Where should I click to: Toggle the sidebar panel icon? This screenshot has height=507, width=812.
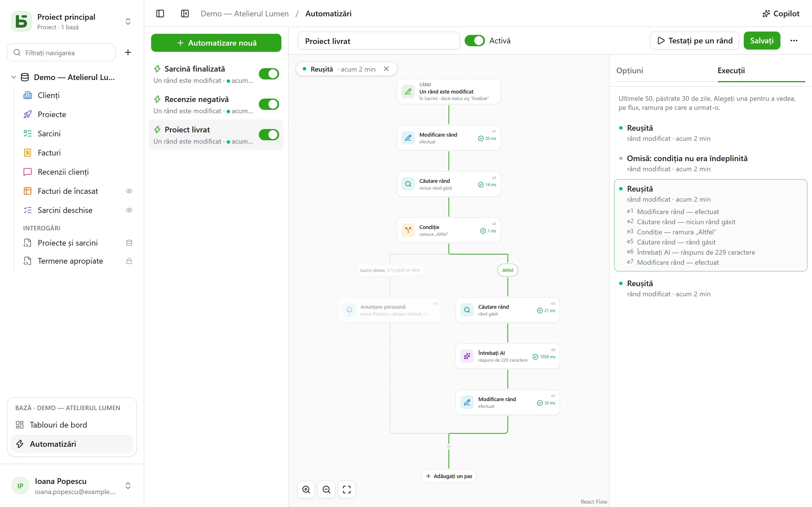tap(160, 14)
